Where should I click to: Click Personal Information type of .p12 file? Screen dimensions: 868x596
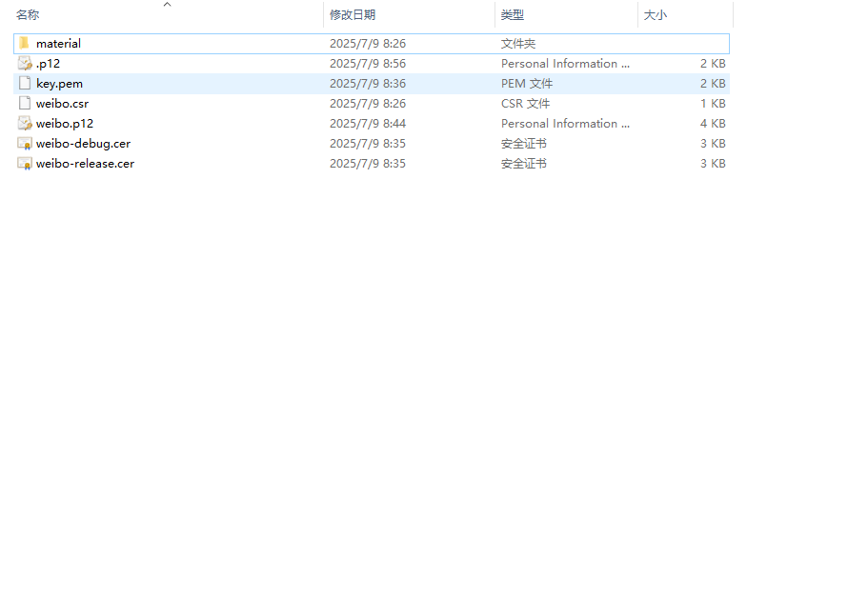pyautogui.click(x=565, y=64)
